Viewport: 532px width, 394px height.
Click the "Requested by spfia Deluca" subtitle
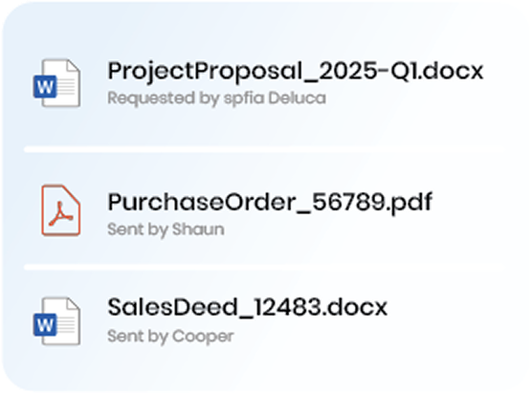tap(217, 98)
